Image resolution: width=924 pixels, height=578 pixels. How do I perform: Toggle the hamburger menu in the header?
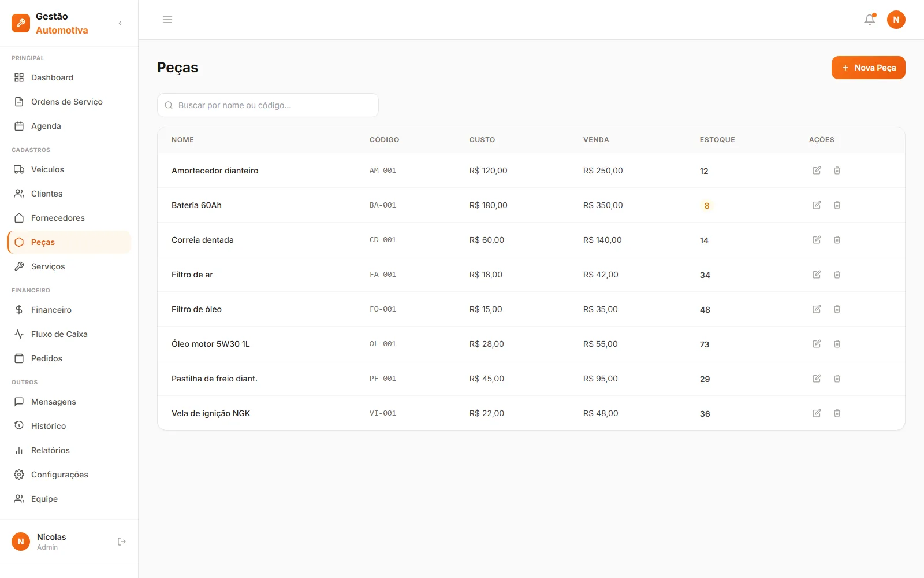point(167,20)
